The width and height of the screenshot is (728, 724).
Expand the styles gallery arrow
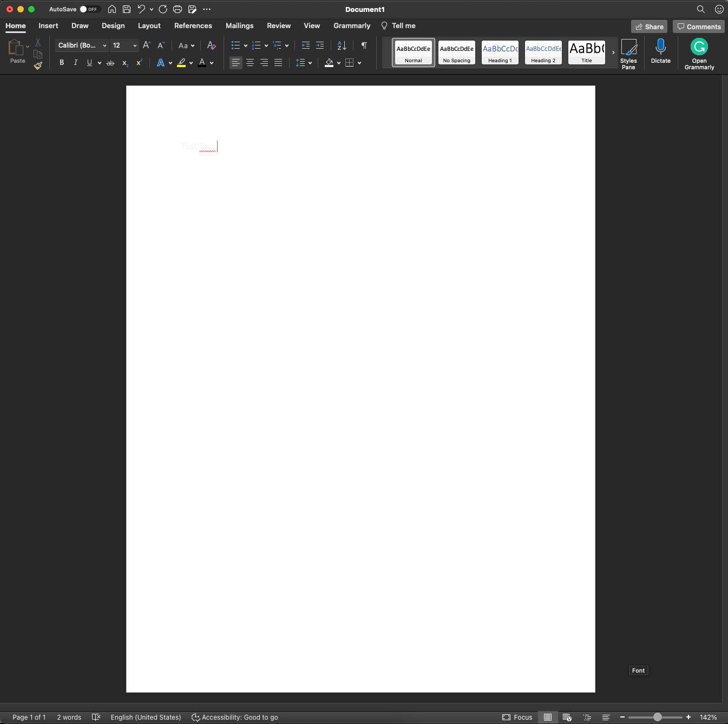click(613, 52)
